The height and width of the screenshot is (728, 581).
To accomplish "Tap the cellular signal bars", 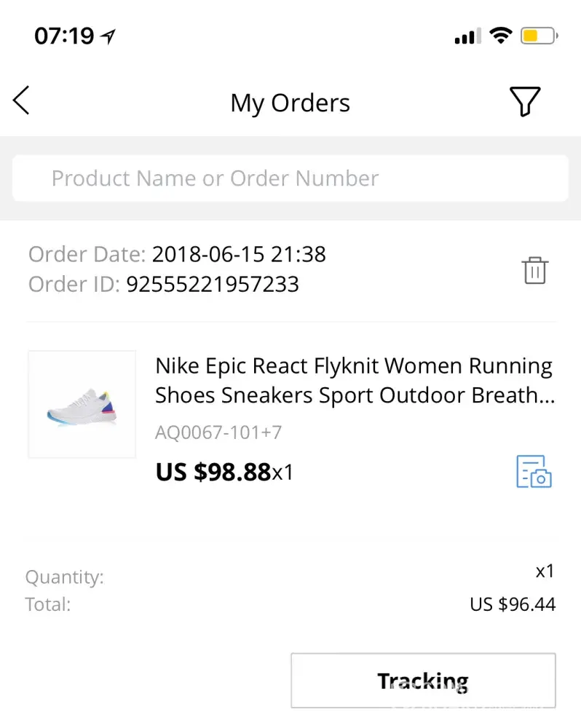I will tap(467, 36).
